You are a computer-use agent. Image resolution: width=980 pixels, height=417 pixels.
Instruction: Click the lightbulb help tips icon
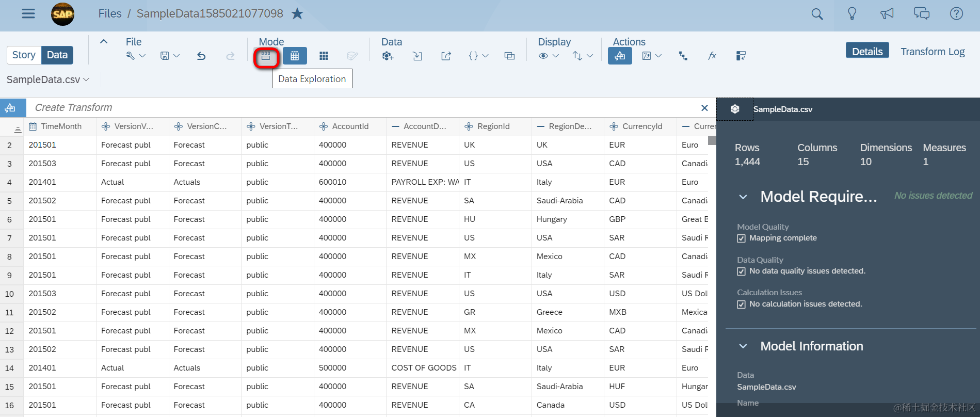coord(852,14)
